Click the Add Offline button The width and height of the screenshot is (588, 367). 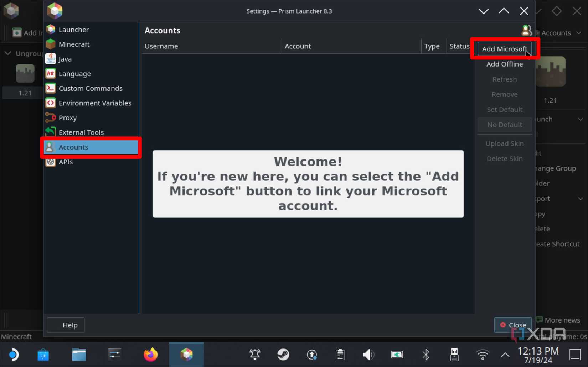tap(504, 64)
